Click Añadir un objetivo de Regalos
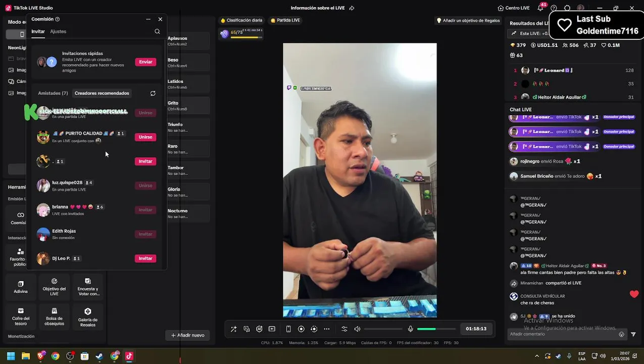This screenshot has width=644, height=364. tap(468, 21)
